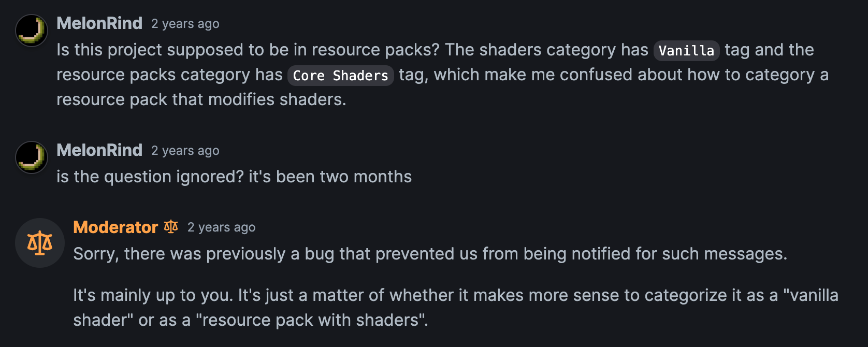Click the text 'is the question ignored?'

pos(150,177)
